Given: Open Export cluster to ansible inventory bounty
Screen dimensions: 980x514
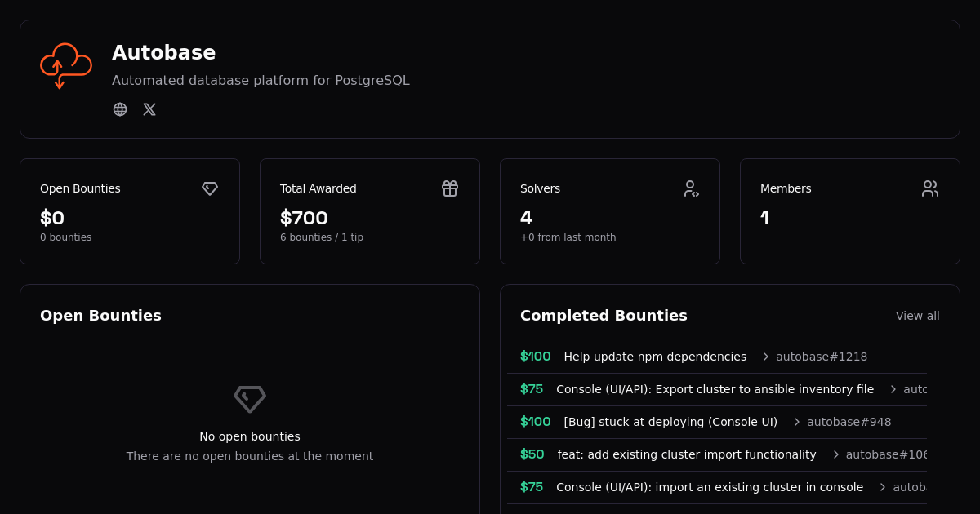Looking at the screenshot, I should pyautogui.click(x=715, y=389).
